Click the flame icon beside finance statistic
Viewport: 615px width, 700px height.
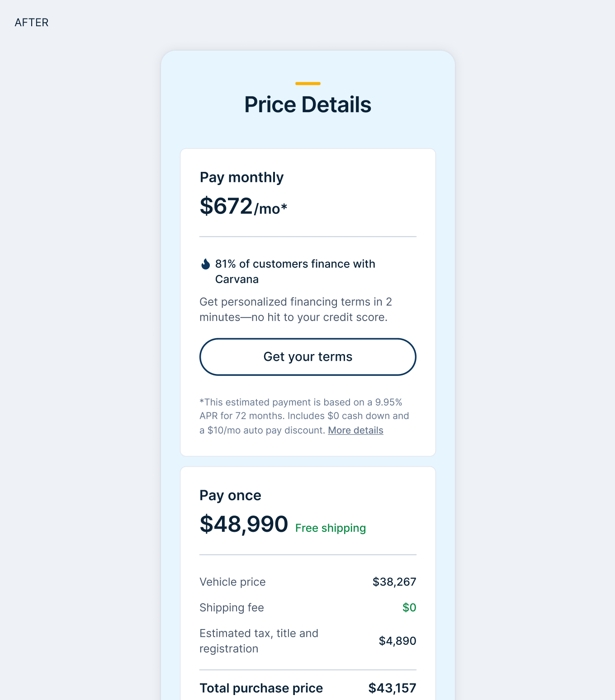[205, 264]
